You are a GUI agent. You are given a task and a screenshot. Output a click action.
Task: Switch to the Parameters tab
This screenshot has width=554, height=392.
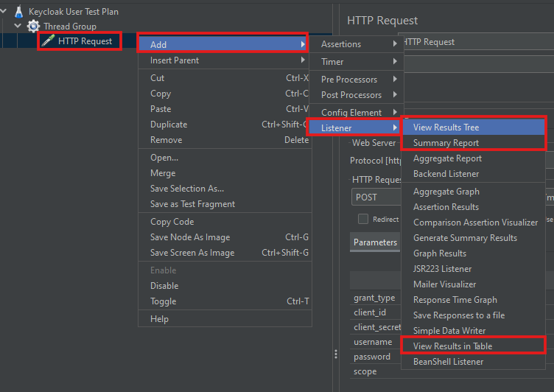click(375, 242)
